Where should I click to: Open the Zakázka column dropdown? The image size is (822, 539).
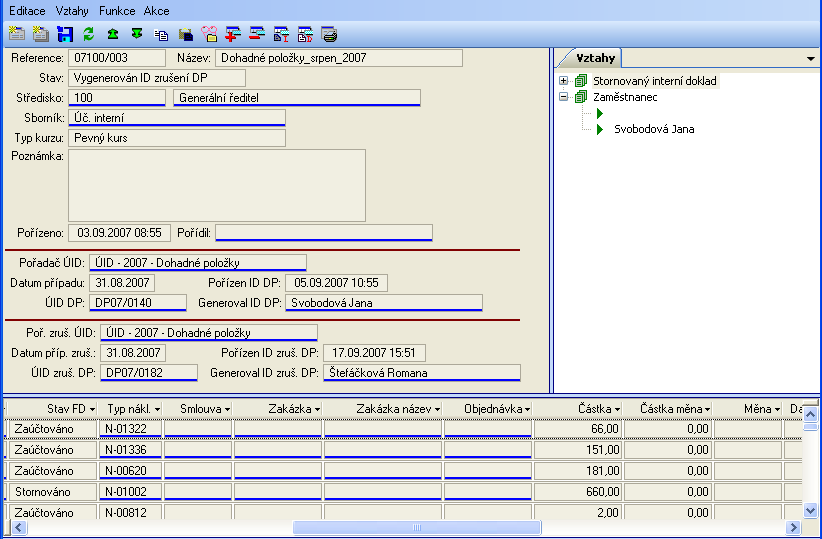(x=317, y=409)
